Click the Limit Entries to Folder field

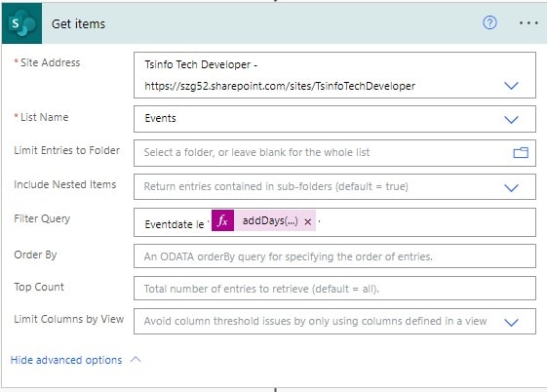coord(334,153)
